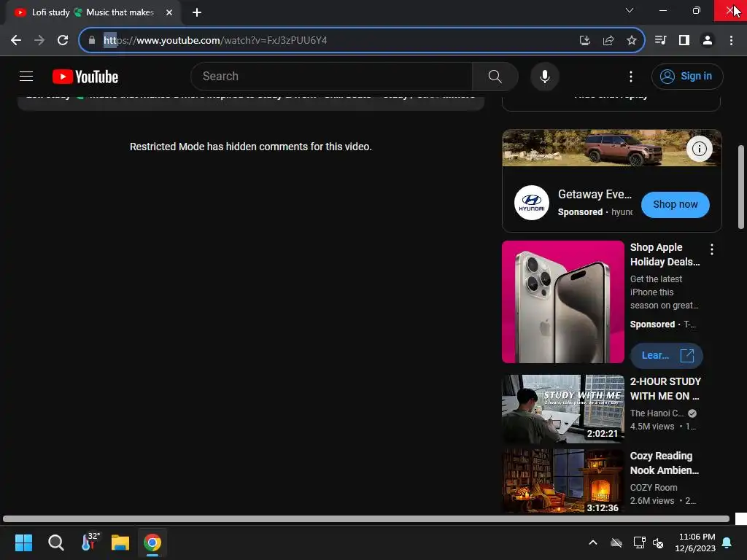Open media controls in Chrome toolbar
Viewport: 747px width, 560px height.
point(660,40)
